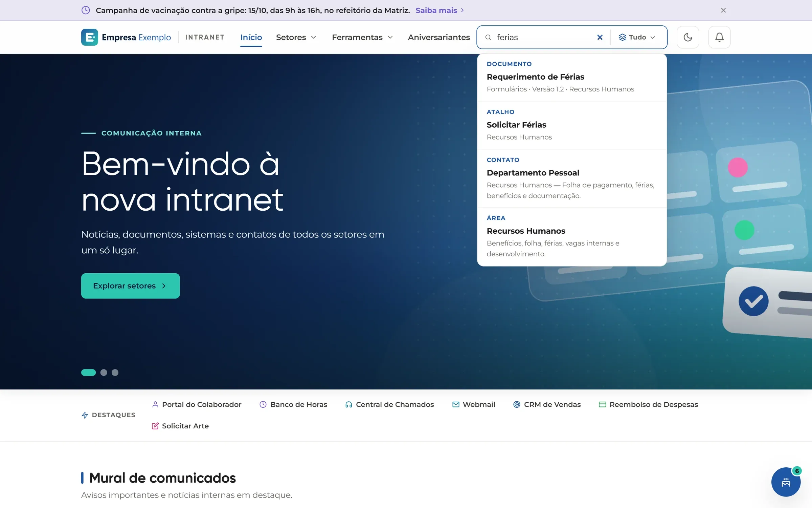Click the COMUNICAÇÃO INTERNA label
This screenshot has height=508, width=812.
click(x=151, y=133)
